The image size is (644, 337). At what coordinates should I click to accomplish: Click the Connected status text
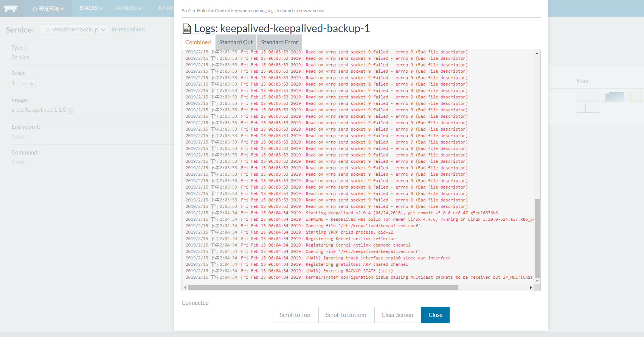pos(195,303)
